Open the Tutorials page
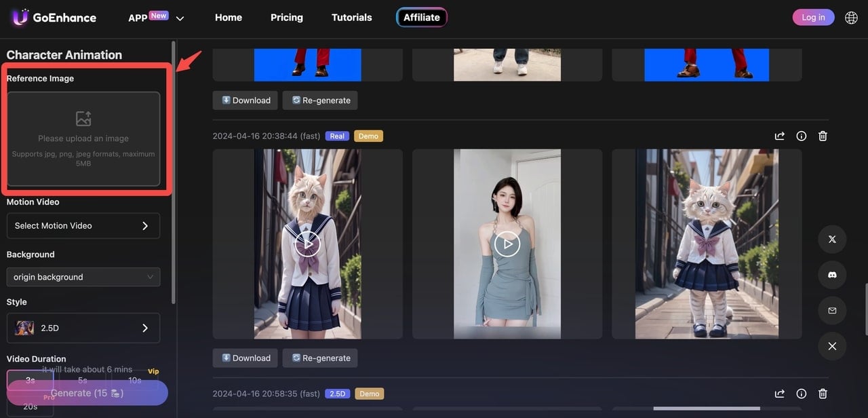 (x=351, y=18)
